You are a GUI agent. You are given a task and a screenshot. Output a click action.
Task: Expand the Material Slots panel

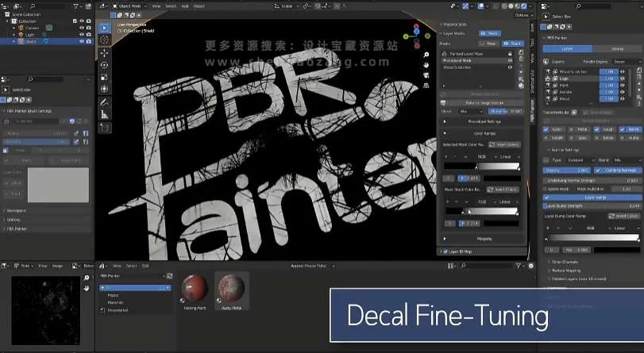coord(465,23)
